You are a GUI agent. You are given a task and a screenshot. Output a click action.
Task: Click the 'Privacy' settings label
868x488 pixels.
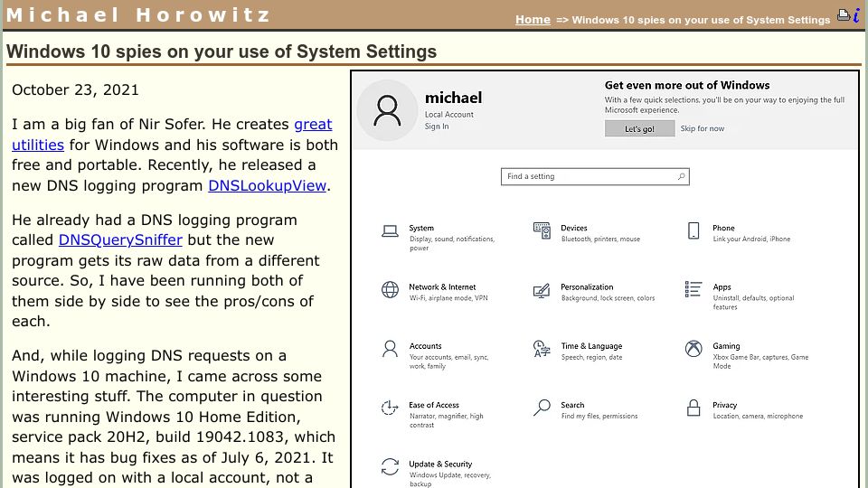pyautogui.click(x=724, y=405)
